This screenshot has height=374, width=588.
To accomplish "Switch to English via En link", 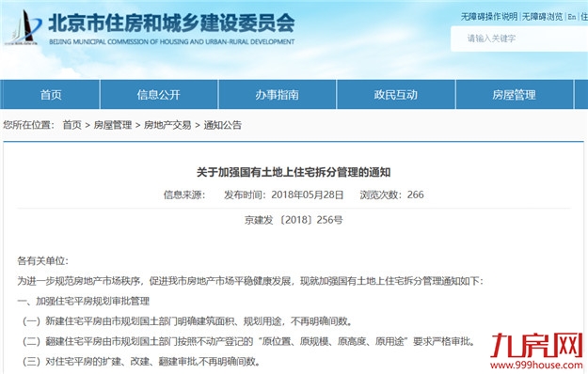I will click(x=571, y=17).
